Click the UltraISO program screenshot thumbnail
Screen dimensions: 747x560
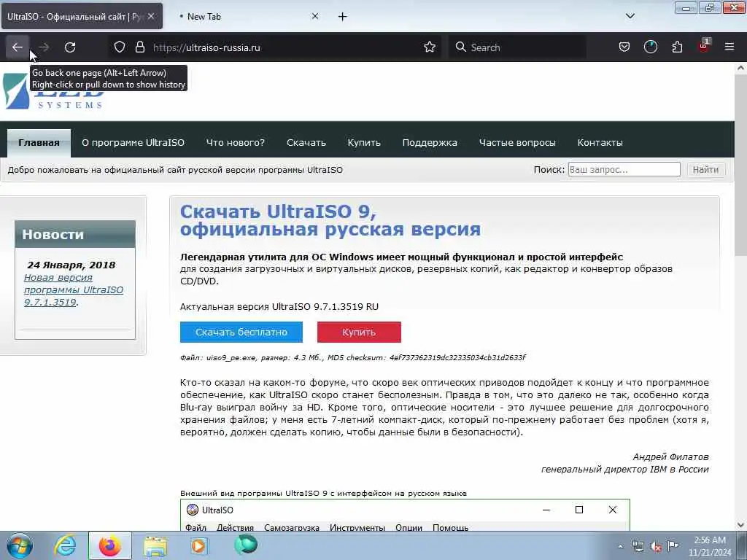pyautogui.click(x=405, y=515)
